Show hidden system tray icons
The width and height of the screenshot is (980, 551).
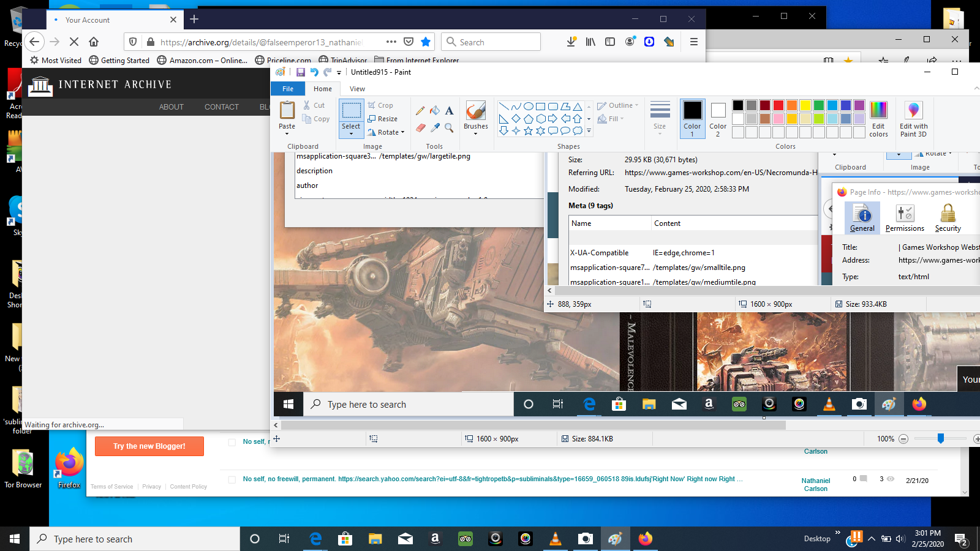tap(871, 539)
